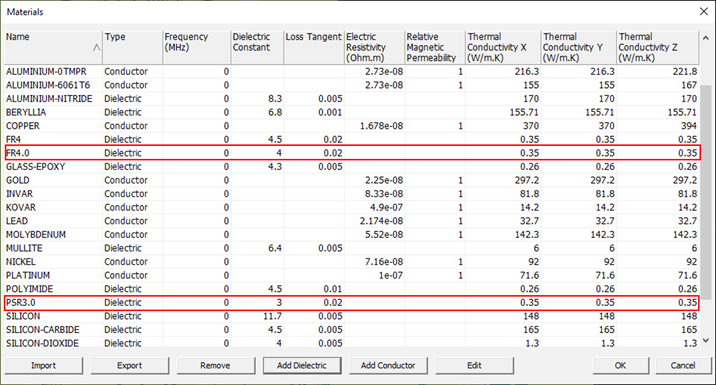Select the ALUMINIUM-0TMPR row
716x385 pixels.
coord(352,72)
